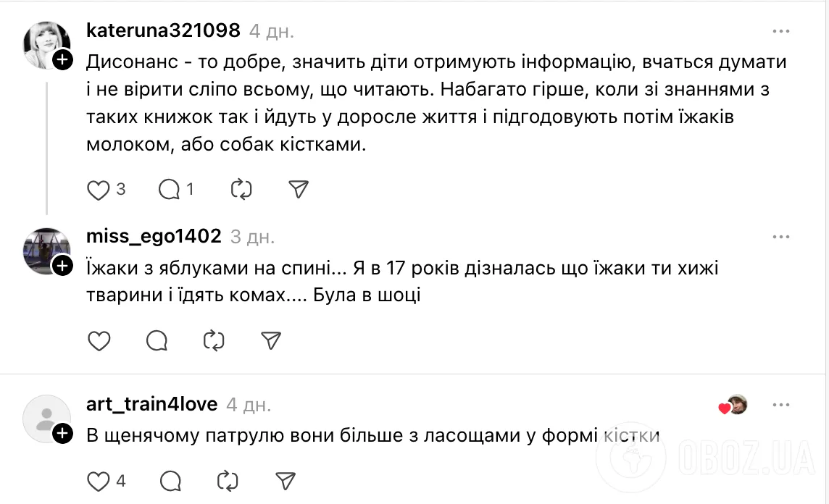Share kateruna321098's comment via the send icon
The image size is (829, 504).
click(296, 189)
